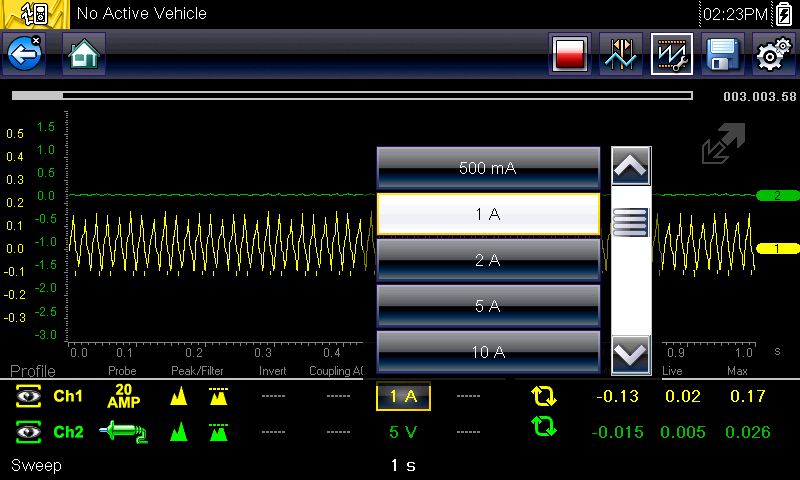The image size is (800, 480).
Task: Expand the waveform view with arrows icon
Action: (723, 145)
